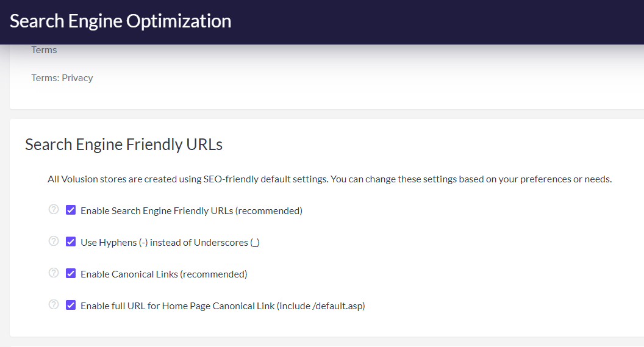This screenshot has height=347, width=644.
Task: Untick Enable full URL for Home Page checkbox
Action: [71, 306]
